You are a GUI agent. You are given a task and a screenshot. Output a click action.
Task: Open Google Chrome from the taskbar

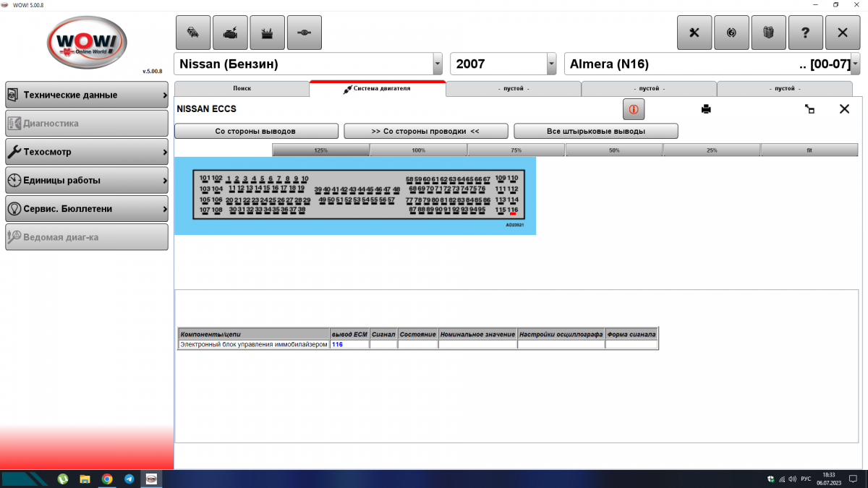(x=107, y=479)
